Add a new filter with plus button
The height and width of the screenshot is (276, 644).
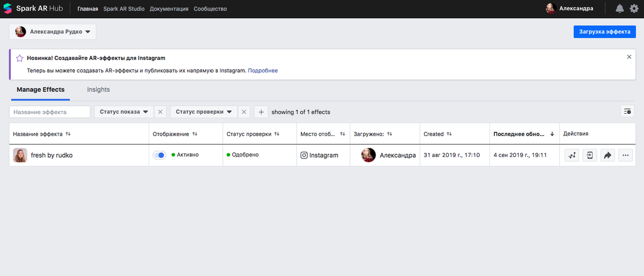coord(261,112)
